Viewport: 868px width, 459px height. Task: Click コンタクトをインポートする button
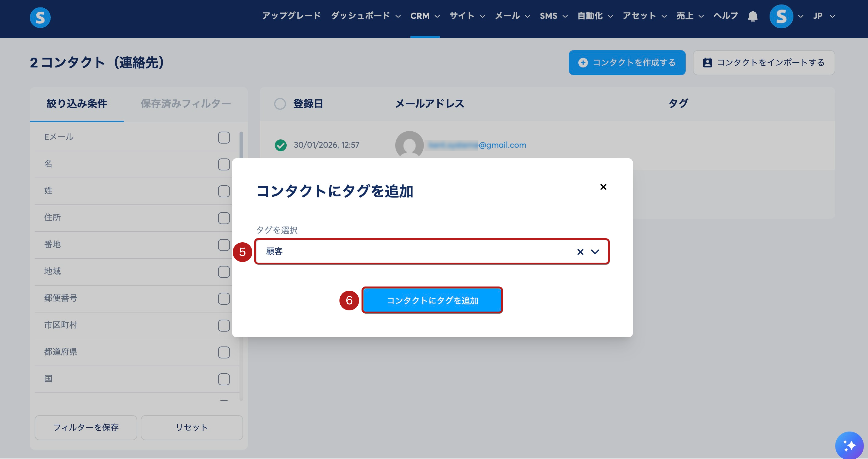764,63
